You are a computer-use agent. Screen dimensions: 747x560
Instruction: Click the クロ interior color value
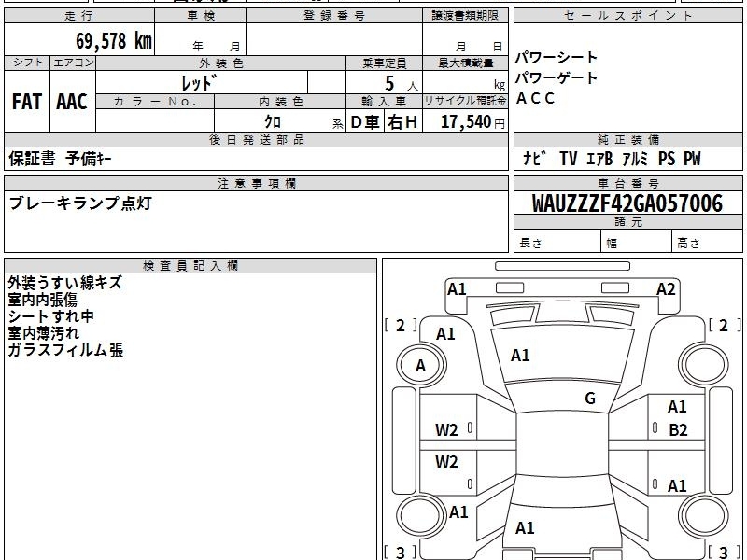coord(273,121)
